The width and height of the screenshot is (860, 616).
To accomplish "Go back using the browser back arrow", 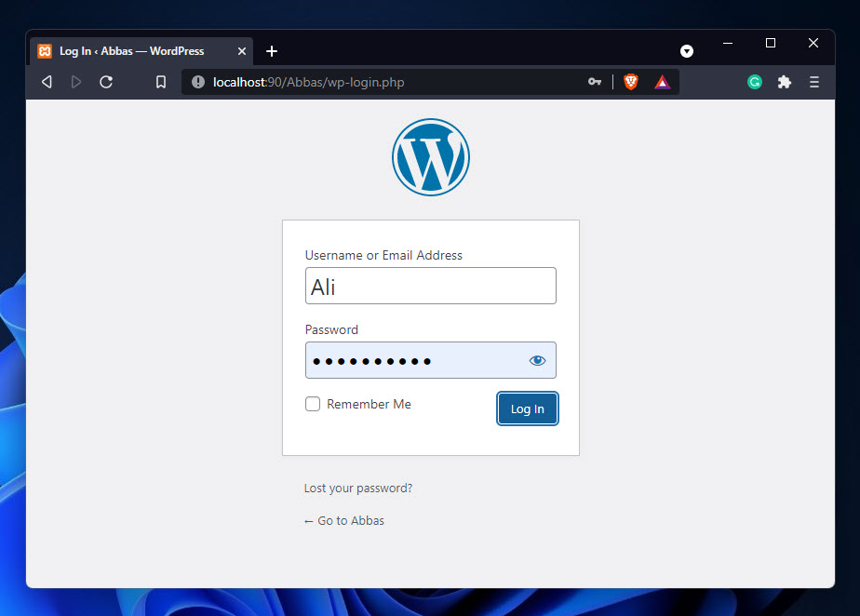I will point(47,82).
